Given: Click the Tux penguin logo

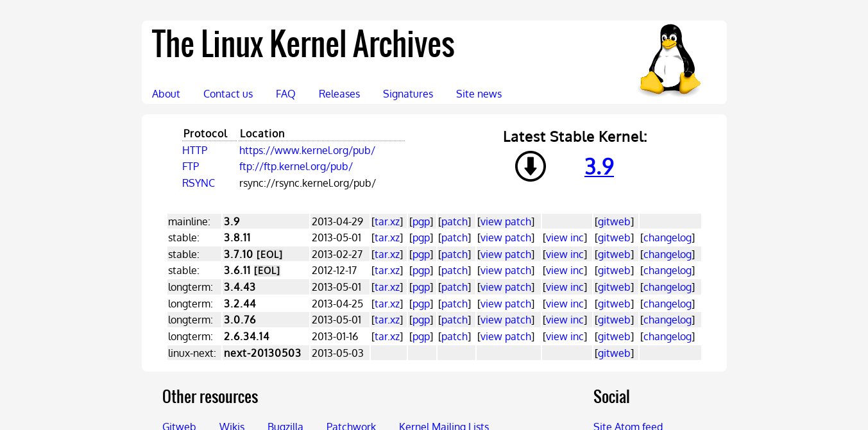Looking at the screenshot, I should click(x=670, y=60).
